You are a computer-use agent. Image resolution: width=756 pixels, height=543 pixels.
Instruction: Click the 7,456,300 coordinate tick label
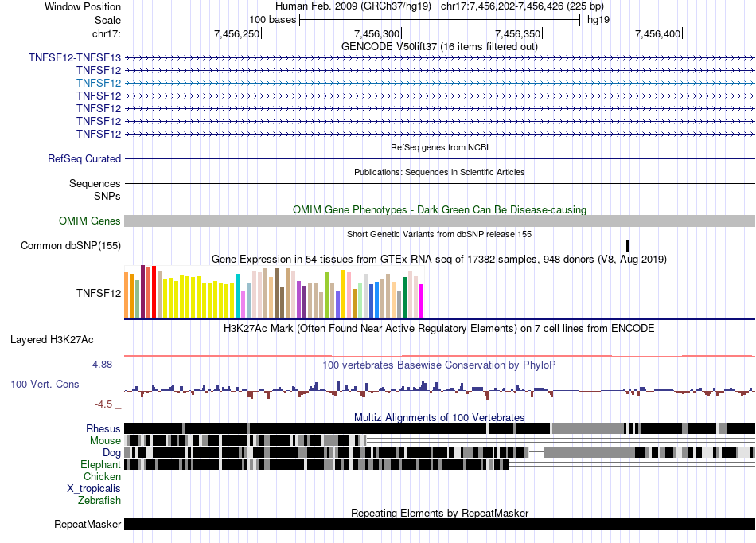pos(377,33)
